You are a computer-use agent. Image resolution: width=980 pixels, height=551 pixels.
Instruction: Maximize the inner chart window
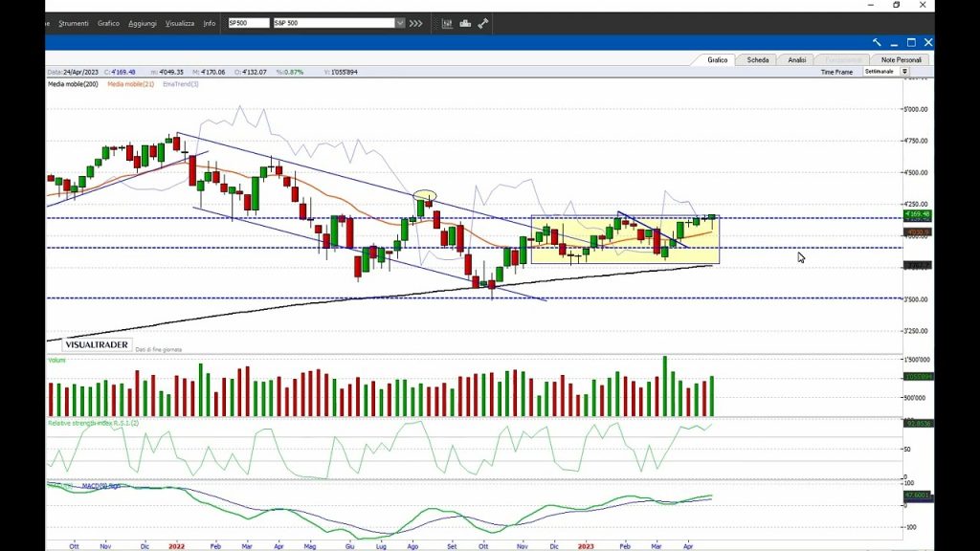tap(911, 42)
